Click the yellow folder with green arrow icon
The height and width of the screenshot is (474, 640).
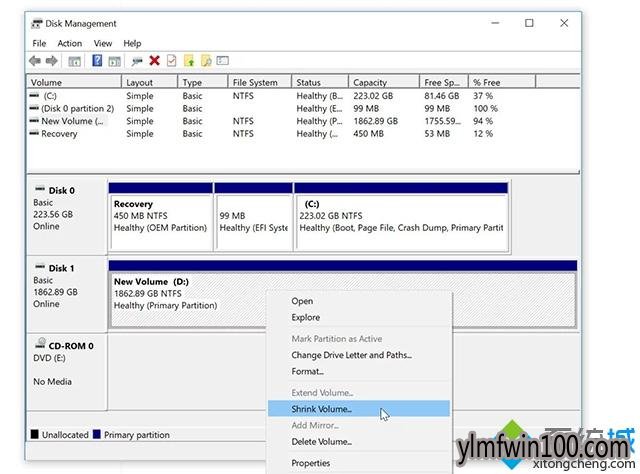point(189,61)
